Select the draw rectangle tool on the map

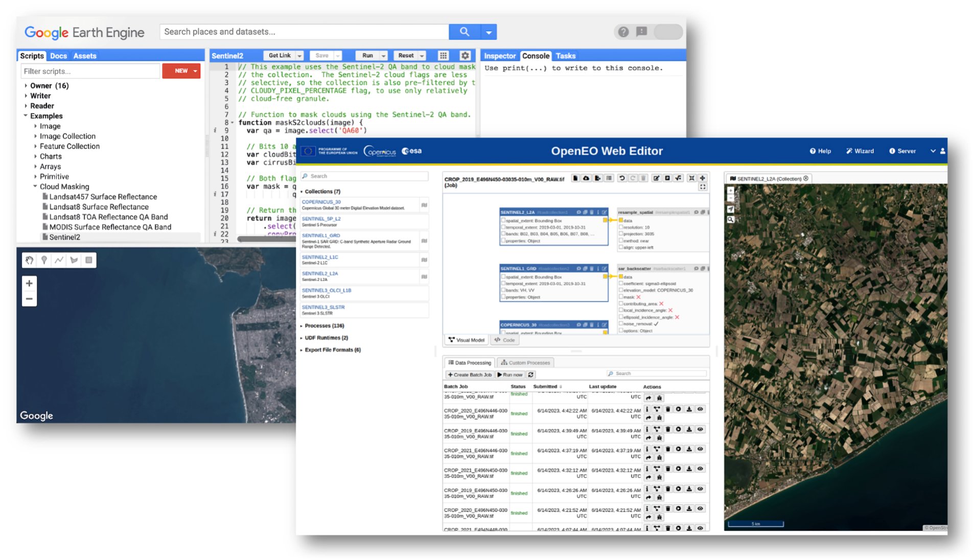tap(89, 260)
